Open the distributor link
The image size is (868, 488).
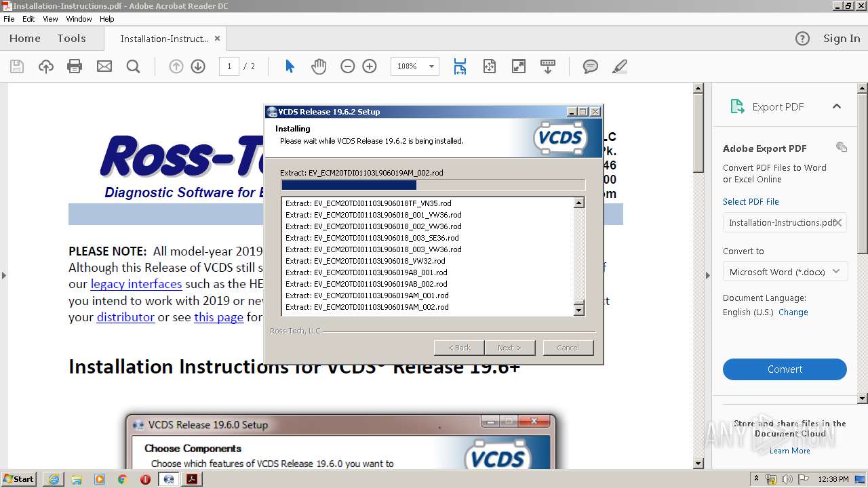point(125,317)
